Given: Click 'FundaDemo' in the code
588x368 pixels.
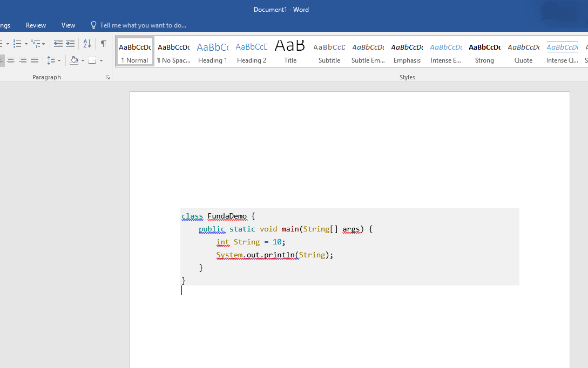Looking at the screenshot, I should point(227,216).
